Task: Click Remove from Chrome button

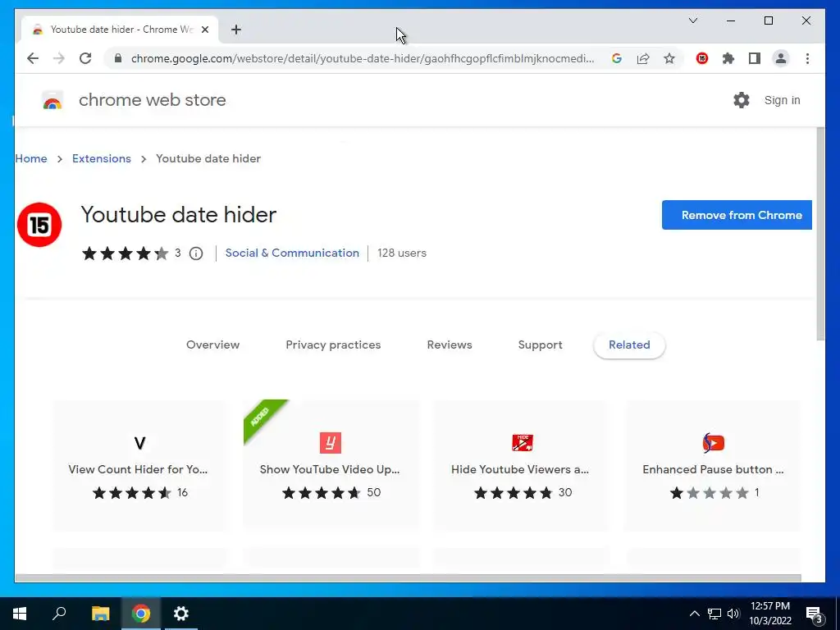Action: click(x=737, y=215)
